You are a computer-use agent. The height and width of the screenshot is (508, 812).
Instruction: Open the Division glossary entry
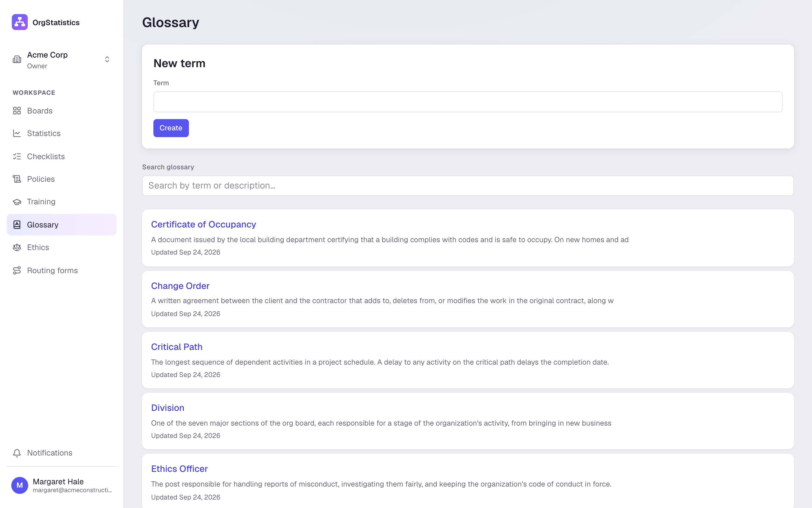[x=167, y=408]
